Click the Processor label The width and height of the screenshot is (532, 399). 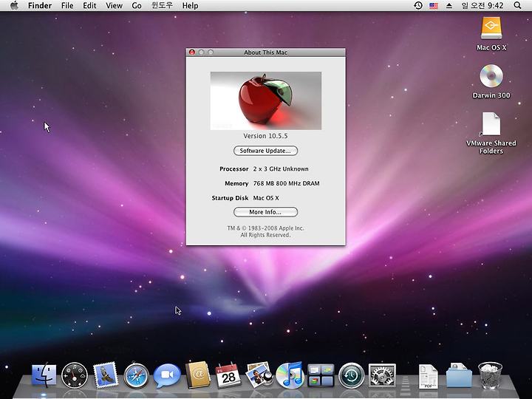[233, 168]
